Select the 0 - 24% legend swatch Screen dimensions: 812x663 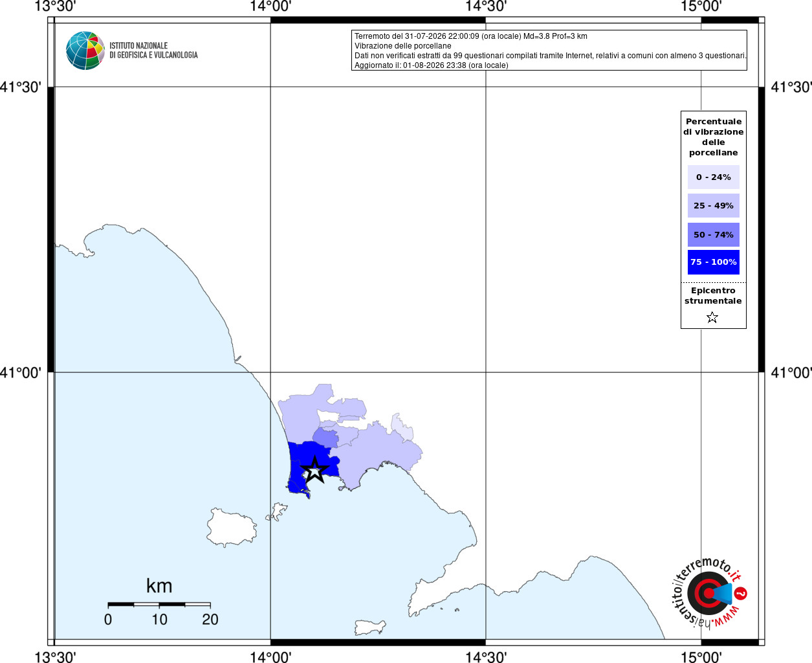click(x=713, y=177)
